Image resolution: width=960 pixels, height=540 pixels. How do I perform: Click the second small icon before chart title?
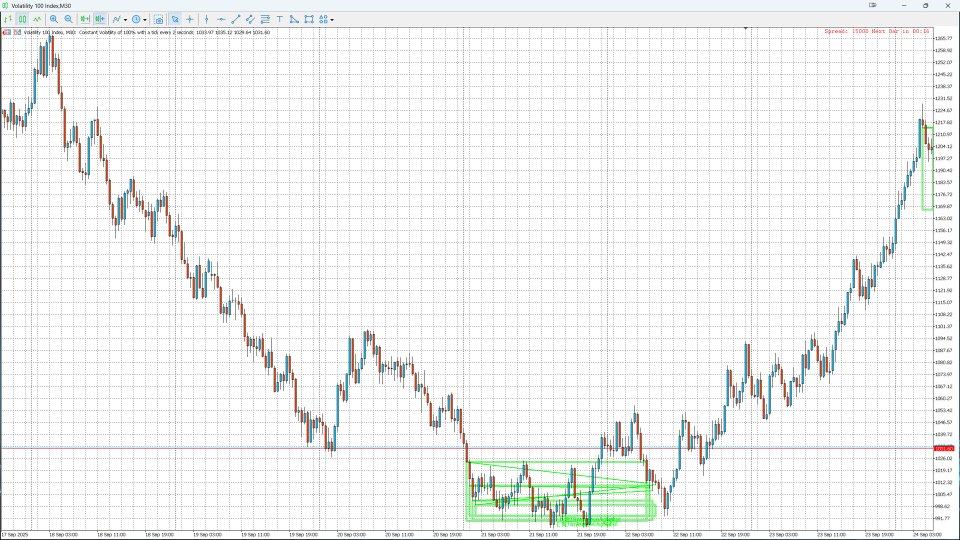17,32
